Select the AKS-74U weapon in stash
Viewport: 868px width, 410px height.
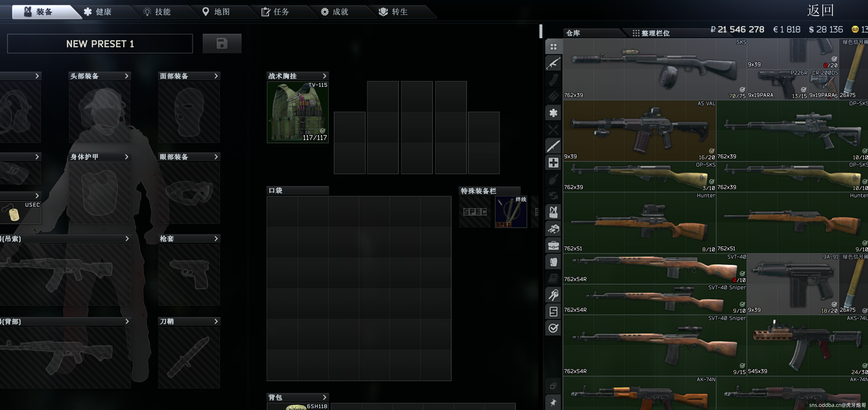click(808, 345)
